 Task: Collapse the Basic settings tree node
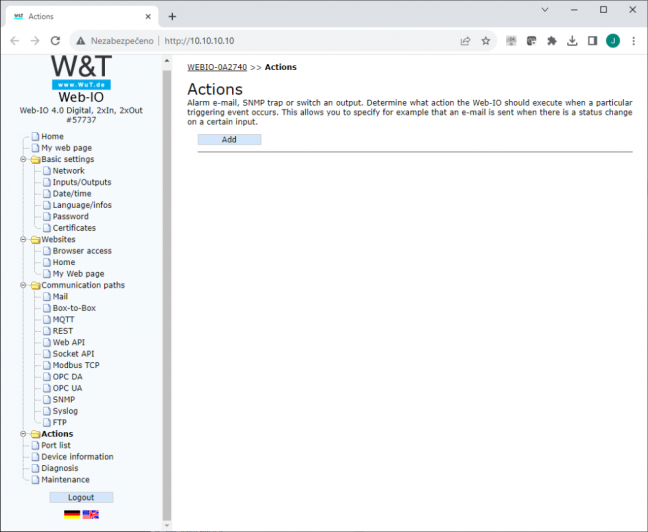23,159
